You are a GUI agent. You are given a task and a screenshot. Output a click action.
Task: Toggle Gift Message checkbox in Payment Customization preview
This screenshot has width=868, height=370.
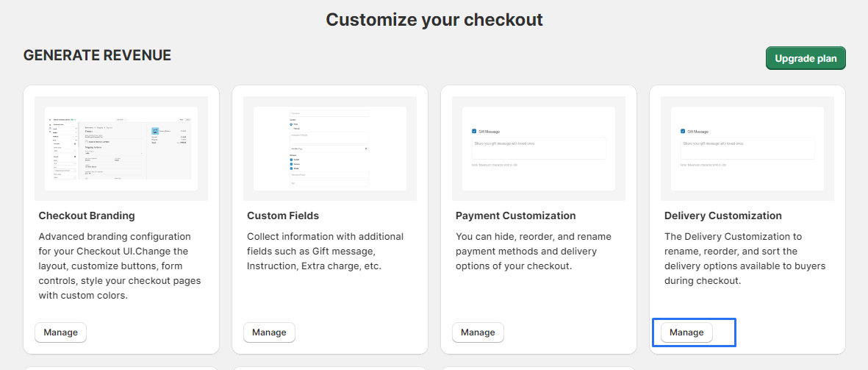point(475,131)
